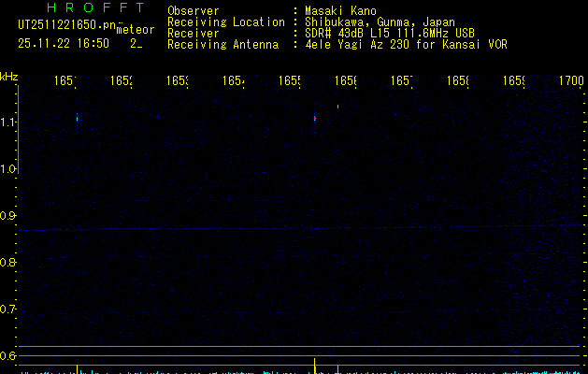Click the green meteor label
Screen dimensions: 588x374
(x=135, y=30)
